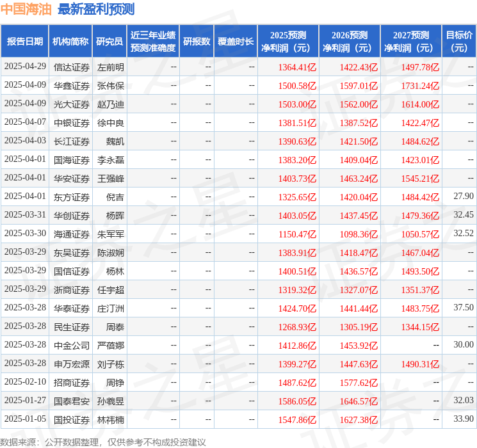Select institution 华泰证券
The image size is (477, 448).
click(x=72, y=308)
